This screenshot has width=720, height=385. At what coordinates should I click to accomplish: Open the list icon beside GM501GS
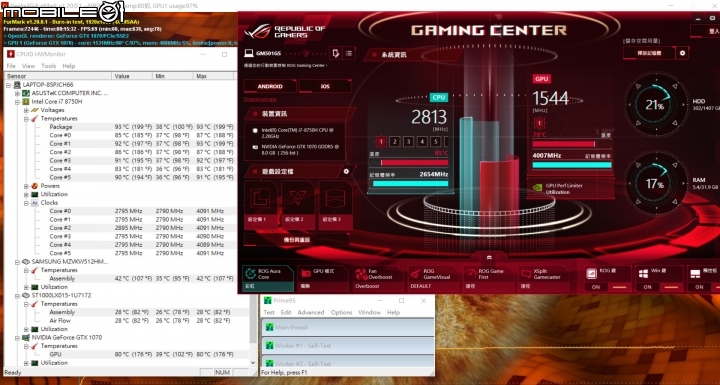click(349, 54)
